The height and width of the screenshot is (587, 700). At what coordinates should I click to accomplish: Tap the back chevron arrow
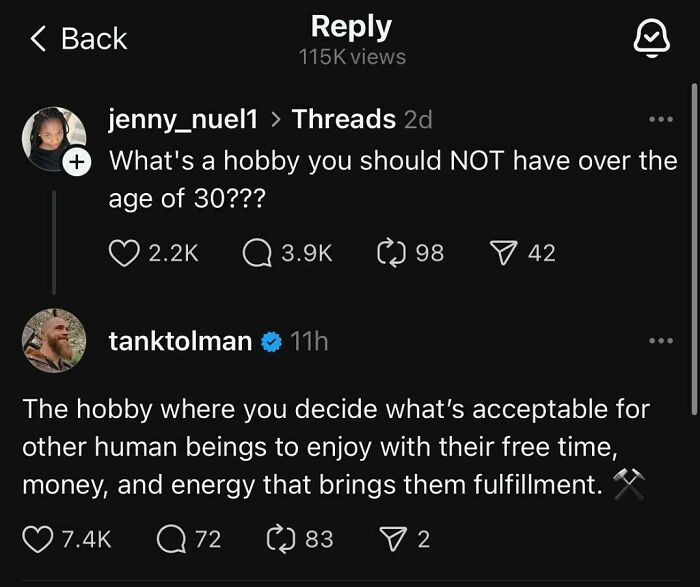[x=38, y=39]
